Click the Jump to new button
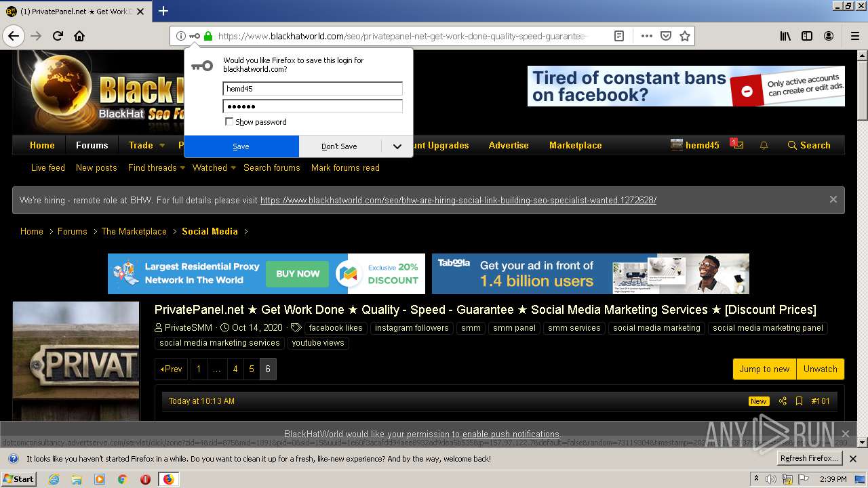Image resolution: width=868 pixels, height=488 pixels. click(764, 369)
